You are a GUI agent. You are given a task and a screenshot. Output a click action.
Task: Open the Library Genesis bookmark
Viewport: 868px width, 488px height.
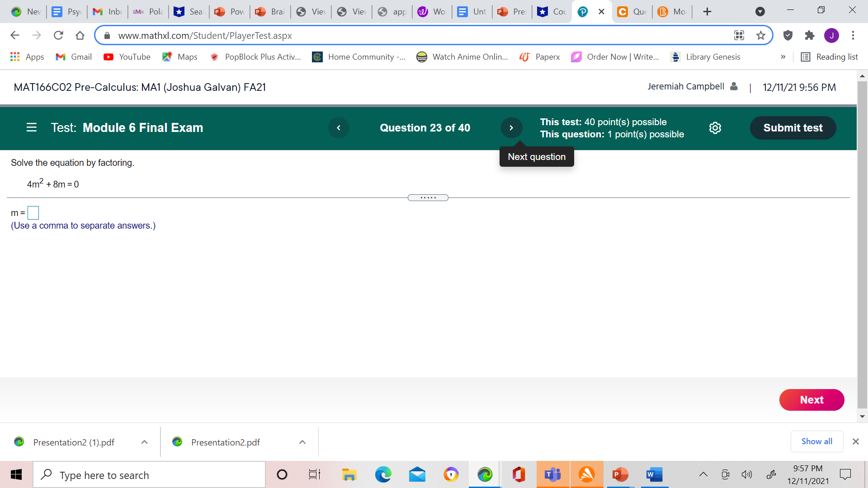[706, 57]
